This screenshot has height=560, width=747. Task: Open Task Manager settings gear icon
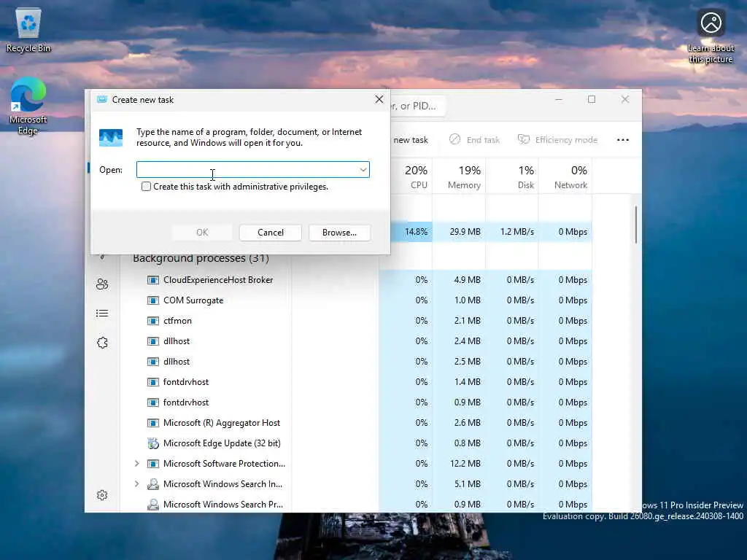102,495
